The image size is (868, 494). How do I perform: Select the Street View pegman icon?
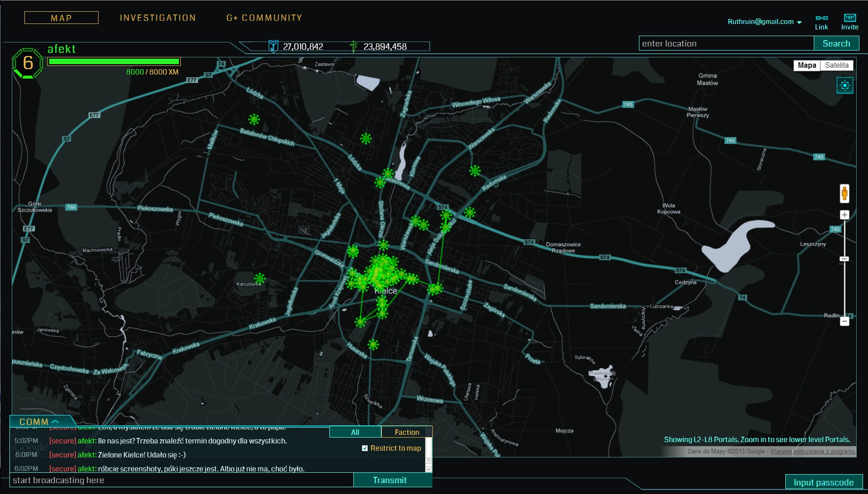pyautogui.click(x=844, y=194)
